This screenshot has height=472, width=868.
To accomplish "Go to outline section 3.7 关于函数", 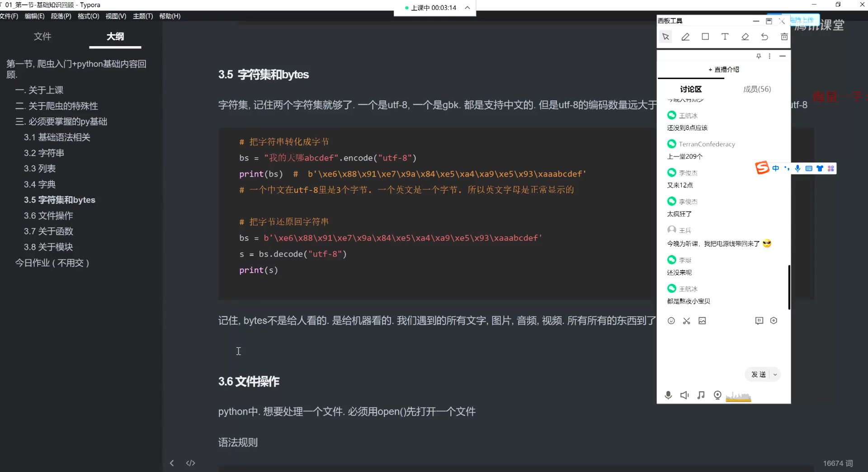I will click(x=48, y=231).
